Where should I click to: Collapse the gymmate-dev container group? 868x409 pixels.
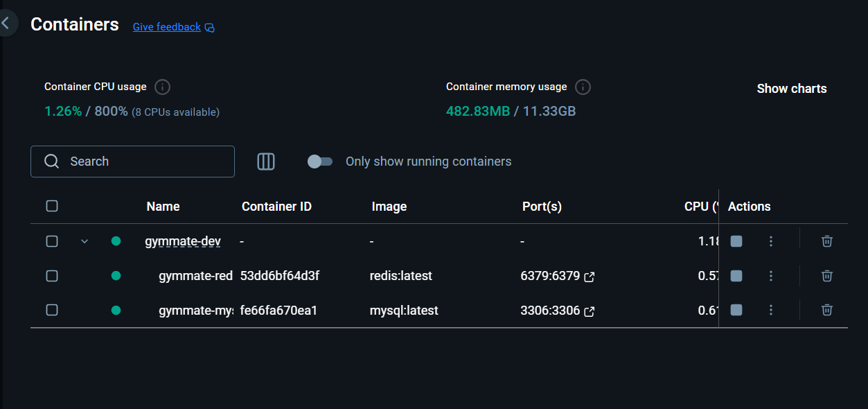coord(85,241)
